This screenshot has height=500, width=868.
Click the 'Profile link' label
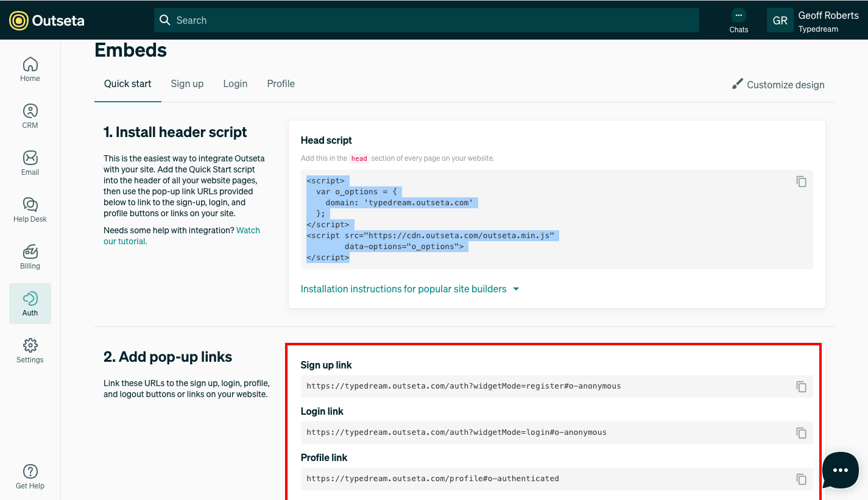324,458
